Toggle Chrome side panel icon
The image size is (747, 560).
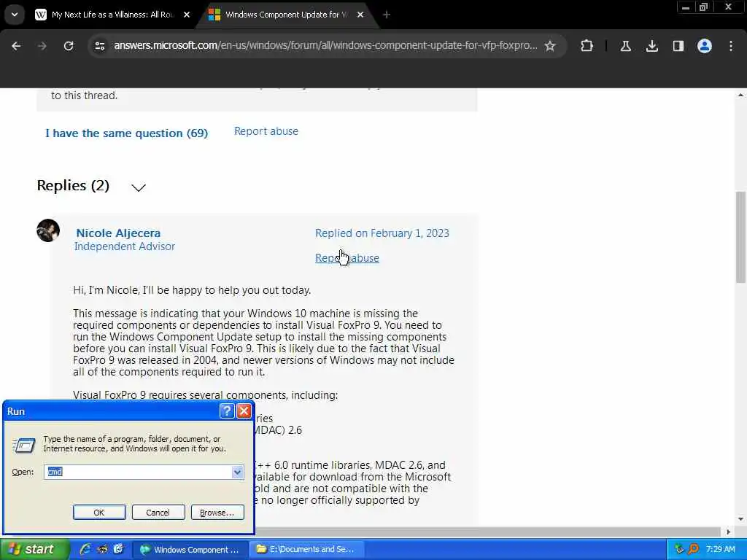click(x=678, y=46)
